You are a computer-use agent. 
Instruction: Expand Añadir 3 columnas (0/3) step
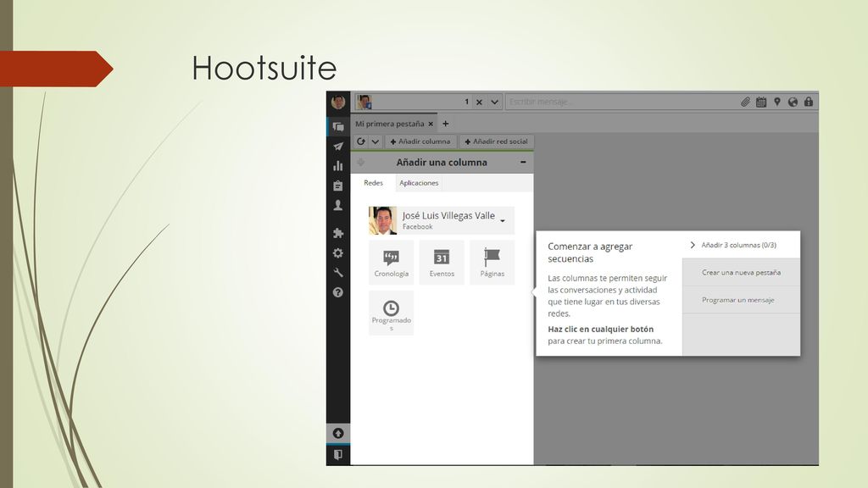click(741, 245)
